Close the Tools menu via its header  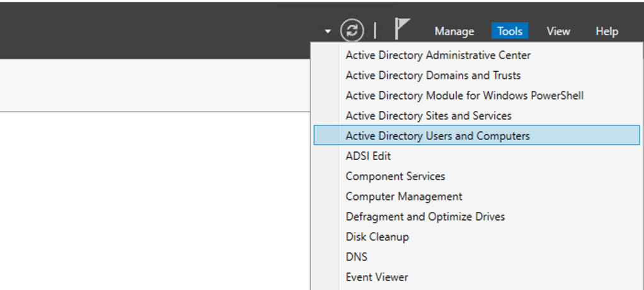coord(510,32)
